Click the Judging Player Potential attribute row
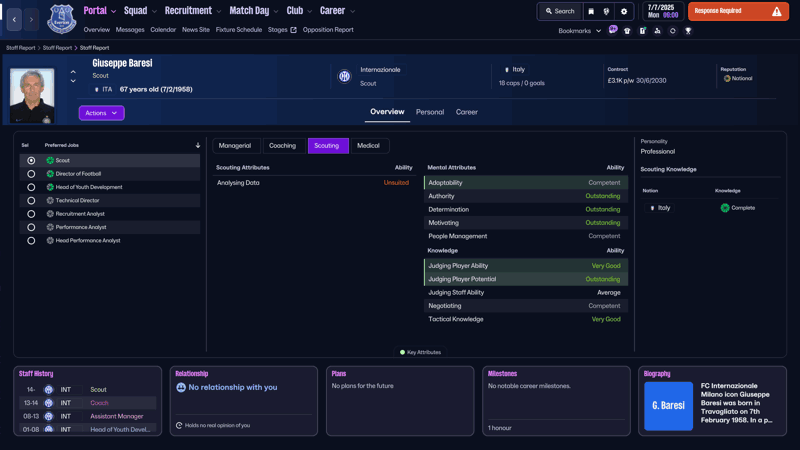 [x=526, y=279]
